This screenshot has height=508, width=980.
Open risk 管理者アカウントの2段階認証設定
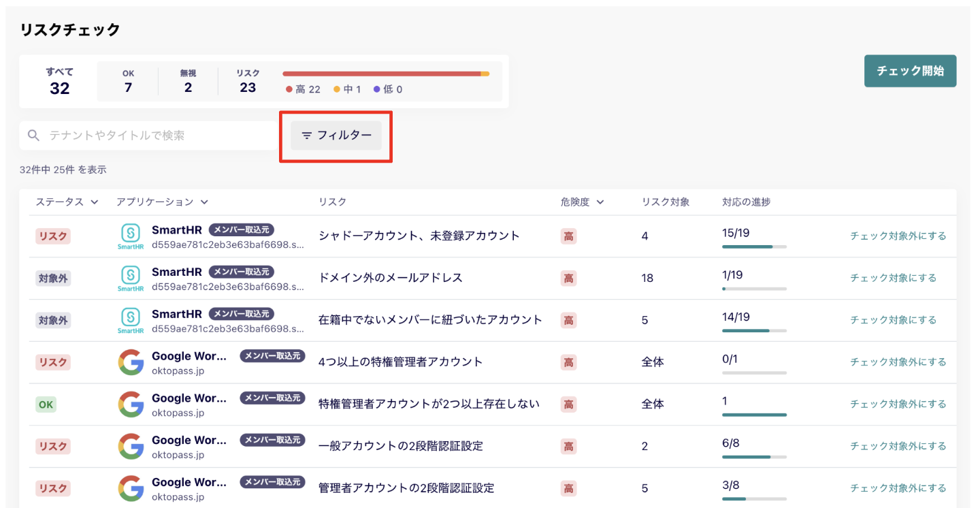pyautogui.click(x=406, y=488)
